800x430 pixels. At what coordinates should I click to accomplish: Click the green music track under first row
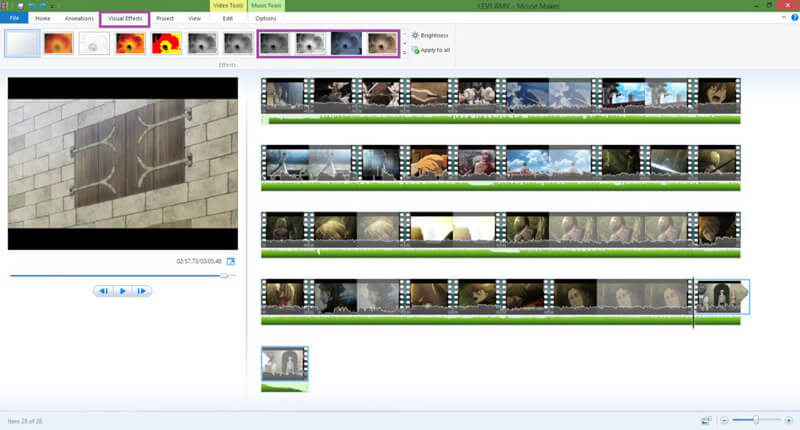point(501,120)
